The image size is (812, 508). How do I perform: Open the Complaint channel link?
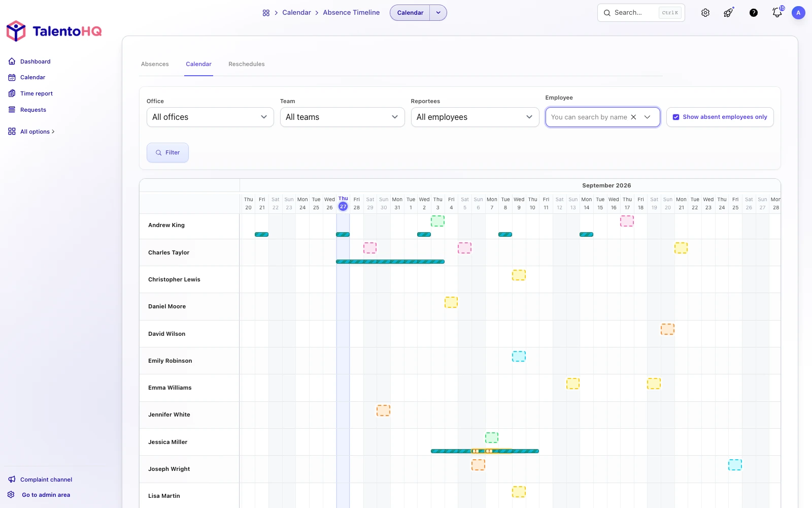coord(40,480)
